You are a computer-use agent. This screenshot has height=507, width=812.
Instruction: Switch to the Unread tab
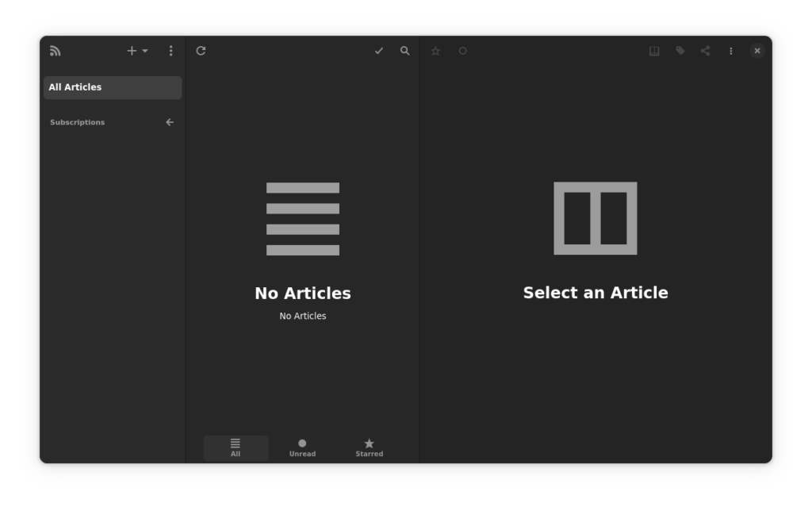tap(302, 447)
